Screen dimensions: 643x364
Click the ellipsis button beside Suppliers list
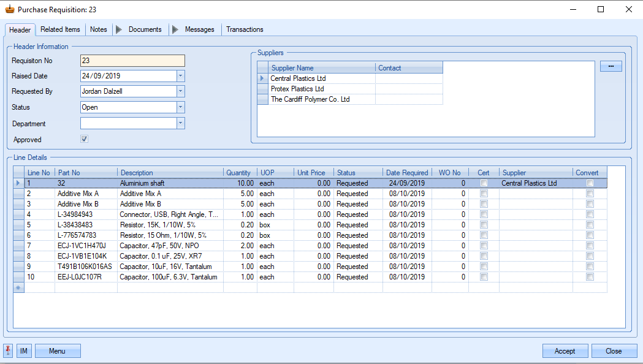[611, 66]
